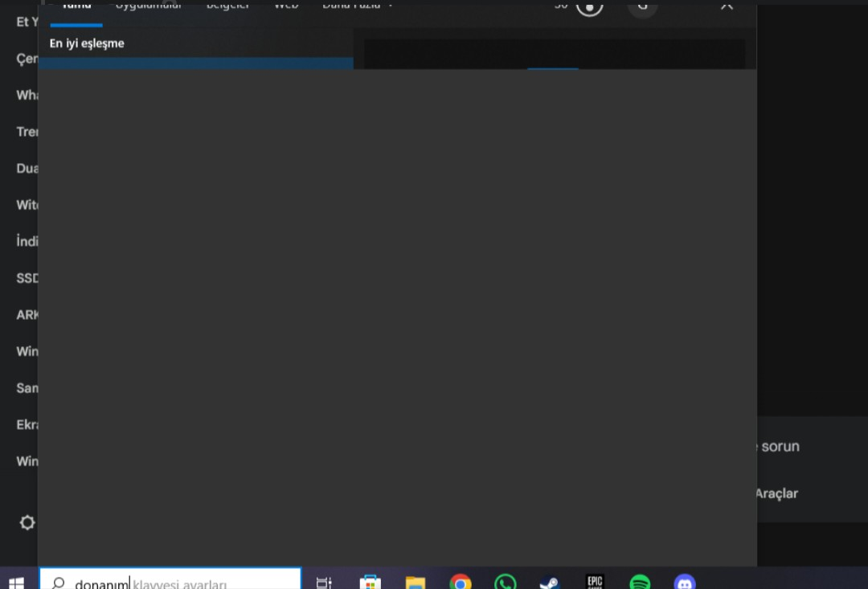Click the 'Tre' item in the background sidebar
The height and width of the screenshot is (589, 868).
point(27,132)
